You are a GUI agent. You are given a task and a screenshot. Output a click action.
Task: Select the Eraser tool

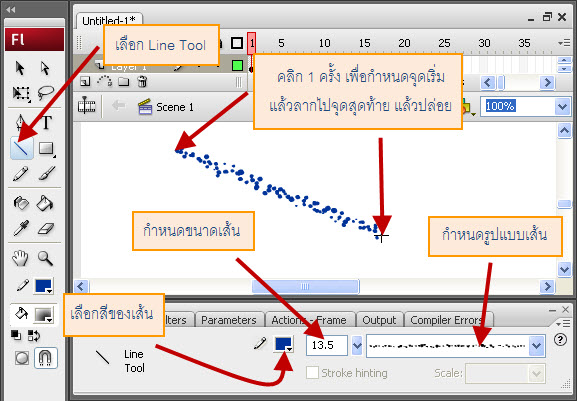(46, 229)
